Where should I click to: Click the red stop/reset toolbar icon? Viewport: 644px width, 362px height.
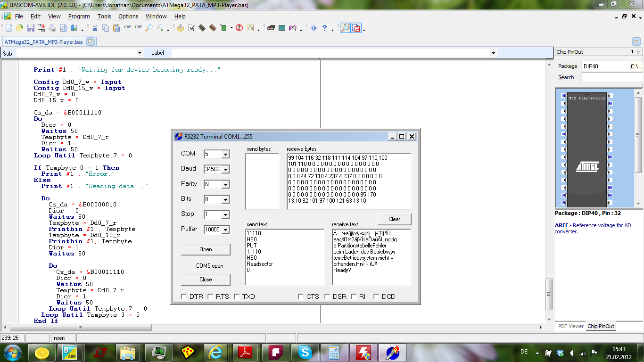[239, 28]
